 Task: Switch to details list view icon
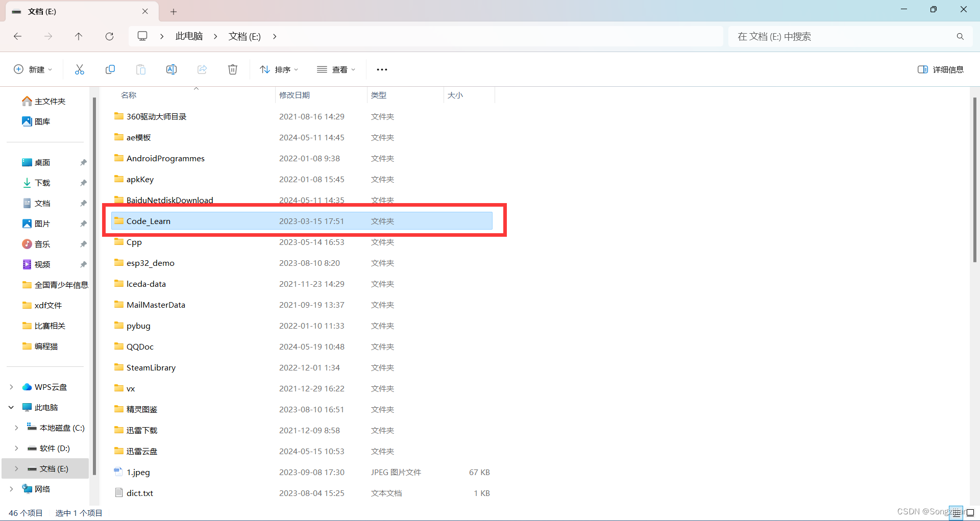pyautogui.click(x=957, y=513)
